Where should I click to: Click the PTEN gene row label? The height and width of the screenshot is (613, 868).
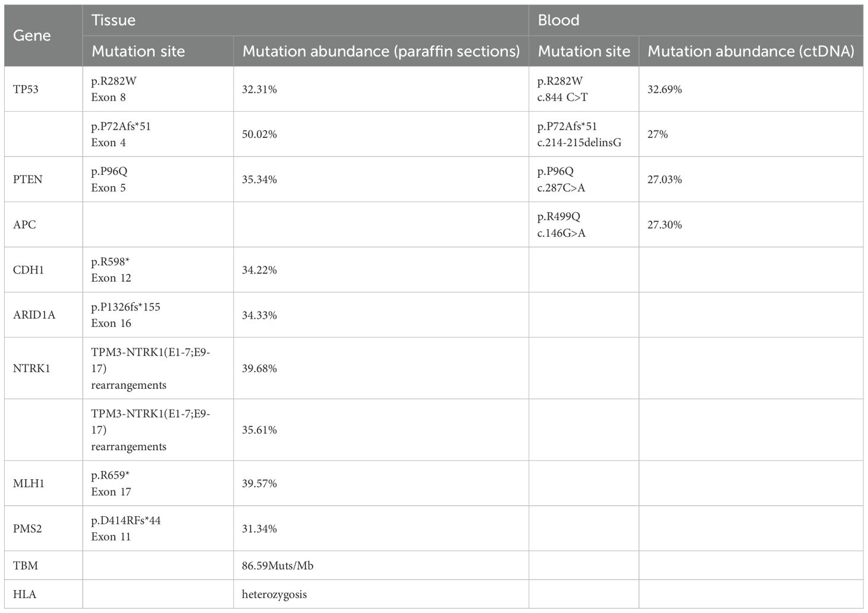(27, 180)
